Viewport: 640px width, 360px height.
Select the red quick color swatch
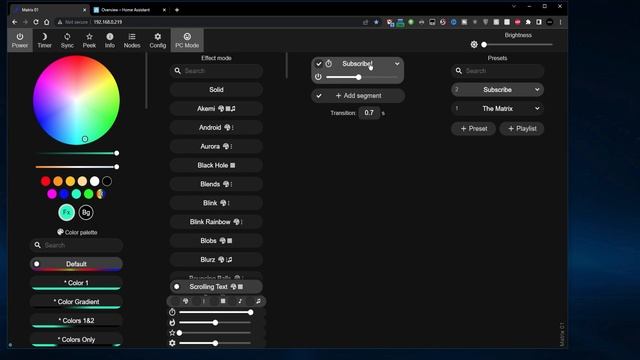tap(46, 181)
